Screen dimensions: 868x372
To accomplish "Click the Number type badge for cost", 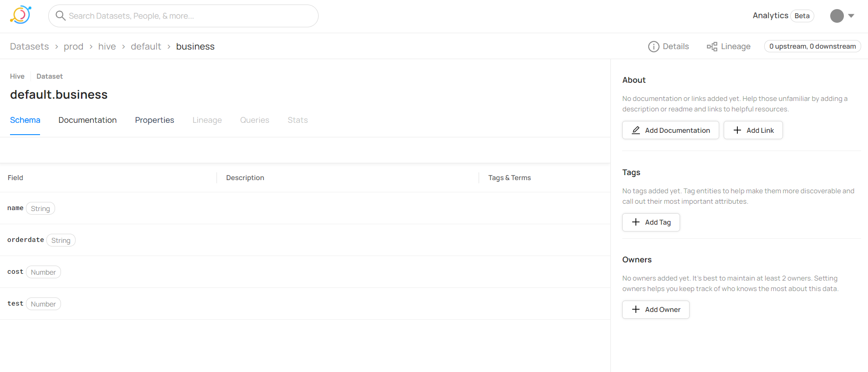I will click(43, 272).
